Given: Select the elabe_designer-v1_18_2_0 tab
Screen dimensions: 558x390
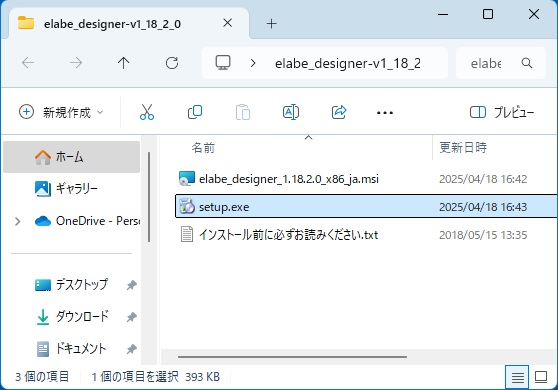Looking at the screenshot, I should [x=112, y=24].
